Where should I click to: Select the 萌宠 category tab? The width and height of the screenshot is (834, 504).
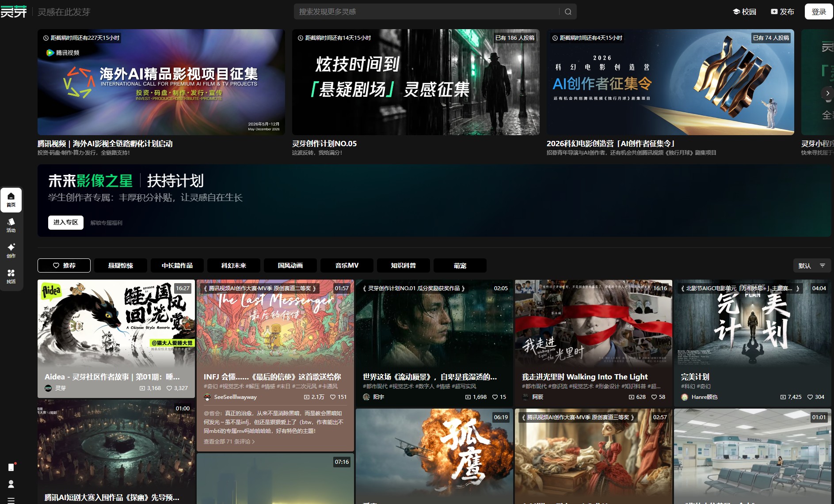[x=460, y=265]
